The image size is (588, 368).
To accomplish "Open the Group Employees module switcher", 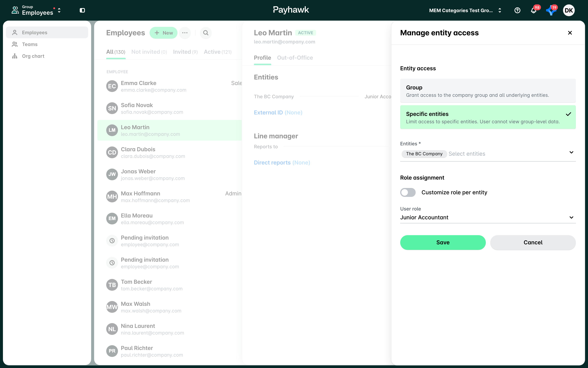I will pyautogui.click(x=36, y=10).
